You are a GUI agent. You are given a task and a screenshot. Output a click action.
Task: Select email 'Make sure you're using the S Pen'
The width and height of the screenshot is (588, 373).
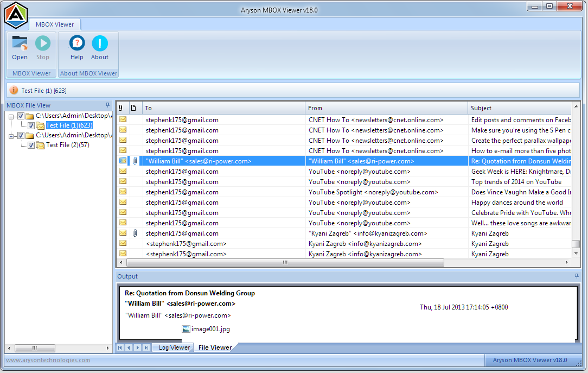point(344,130)
